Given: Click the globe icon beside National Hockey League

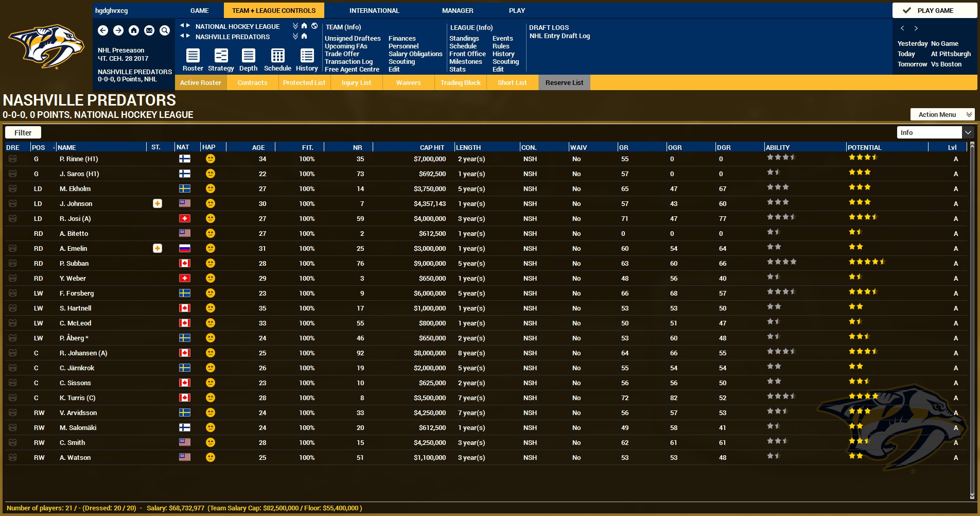Looking at the screenshot, I should tap(314, 26).
